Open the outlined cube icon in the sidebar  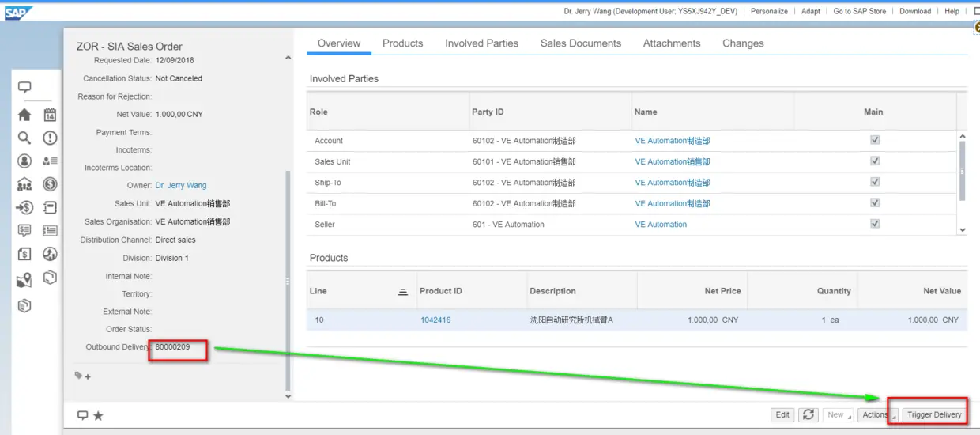50,278
